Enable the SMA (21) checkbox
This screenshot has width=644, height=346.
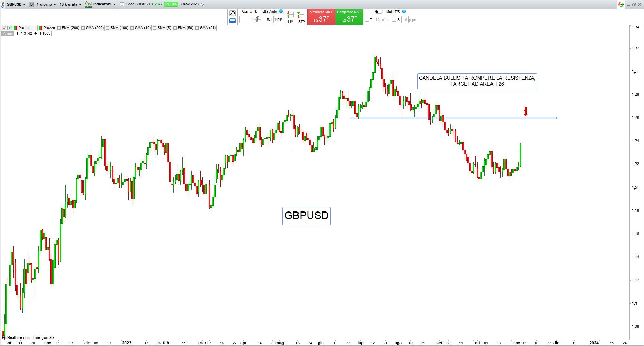[x=197, y=28]
